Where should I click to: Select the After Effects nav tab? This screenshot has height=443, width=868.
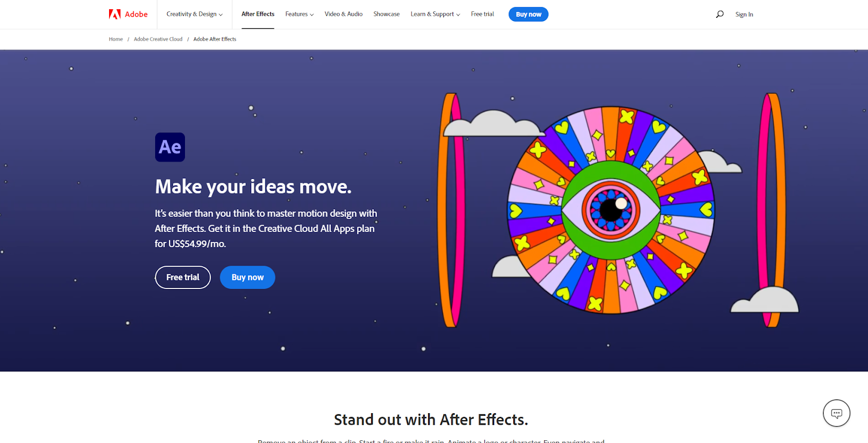coord(258,14)
